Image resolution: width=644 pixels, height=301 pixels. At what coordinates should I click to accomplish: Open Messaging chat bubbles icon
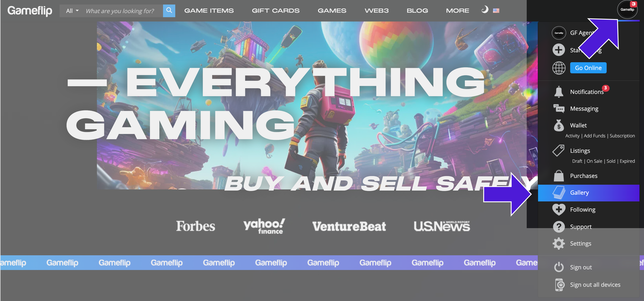(558, 109)
